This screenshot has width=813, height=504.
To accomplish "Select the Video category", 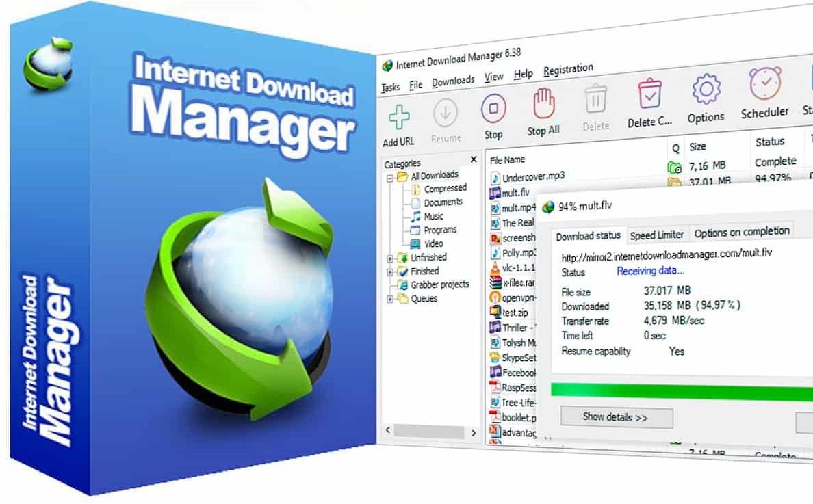I will coord(433,243).
